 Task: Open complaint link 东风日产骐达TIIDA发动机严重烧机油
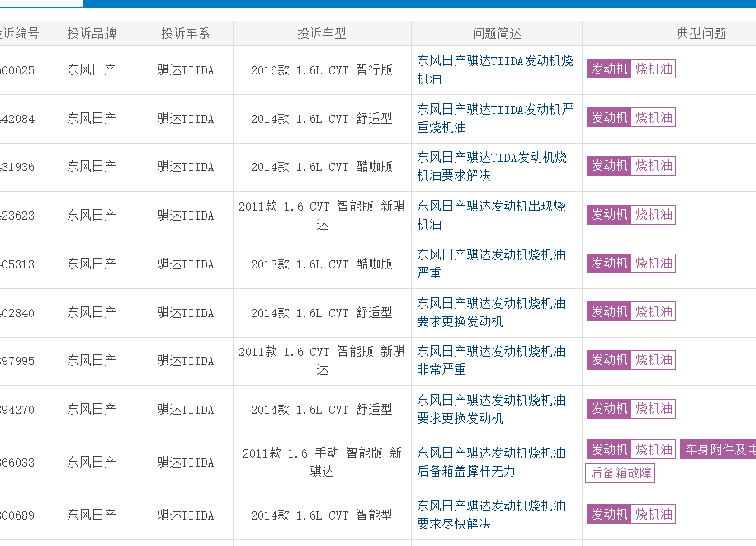[495, 118]
